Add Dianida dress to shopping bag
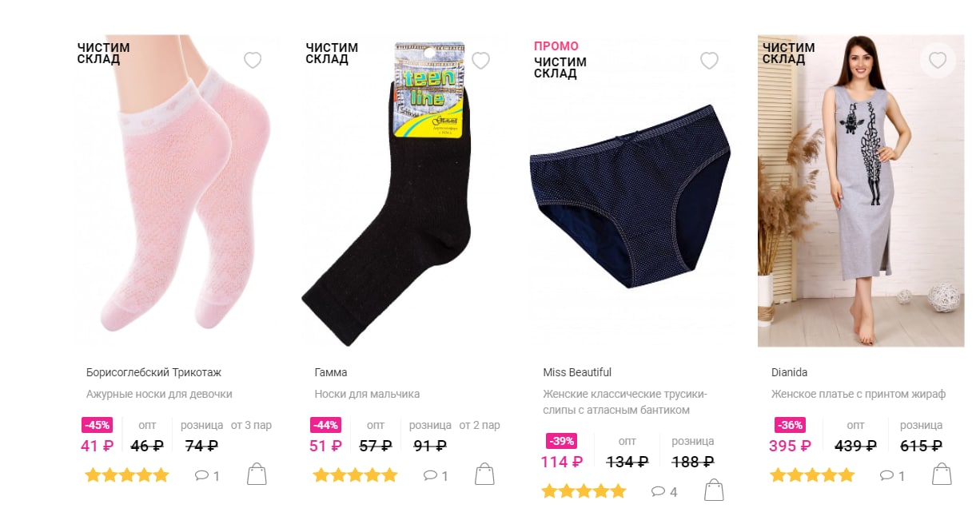This screenshot has width=980, height=528. click(x=942, y=474)
